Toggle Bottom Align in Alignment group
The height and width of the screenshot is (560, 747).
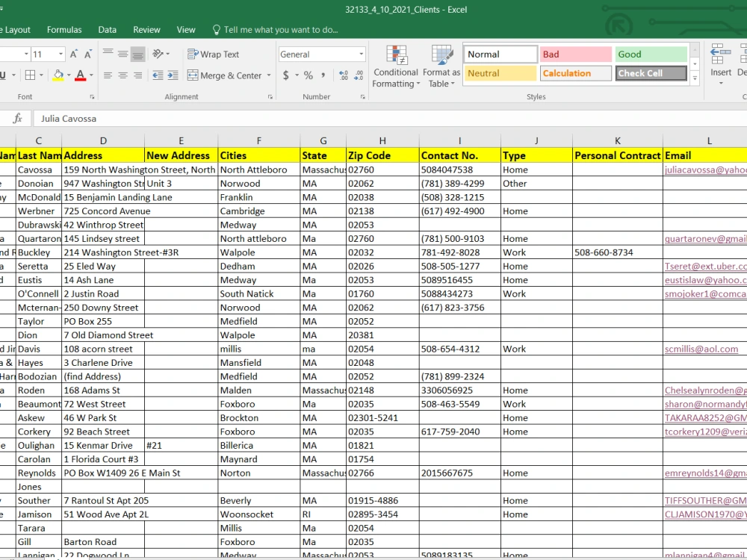tap(137, 54)
